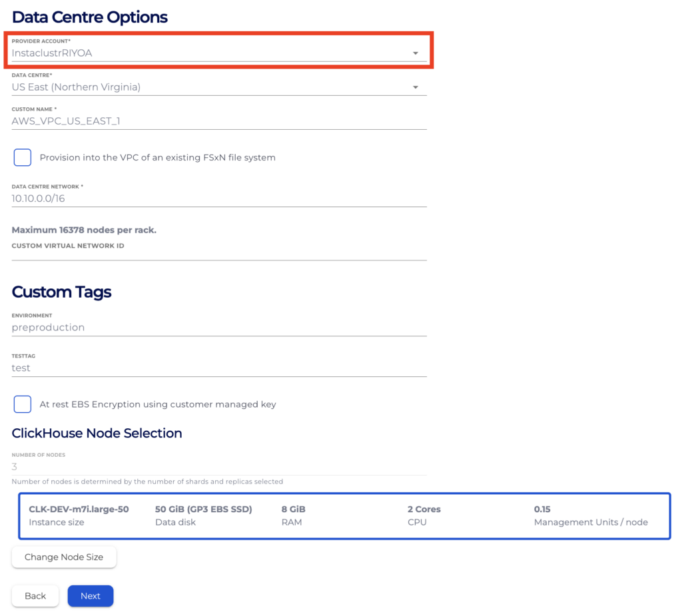Focus the Custom Virtual Network ID field

[218, 255]
